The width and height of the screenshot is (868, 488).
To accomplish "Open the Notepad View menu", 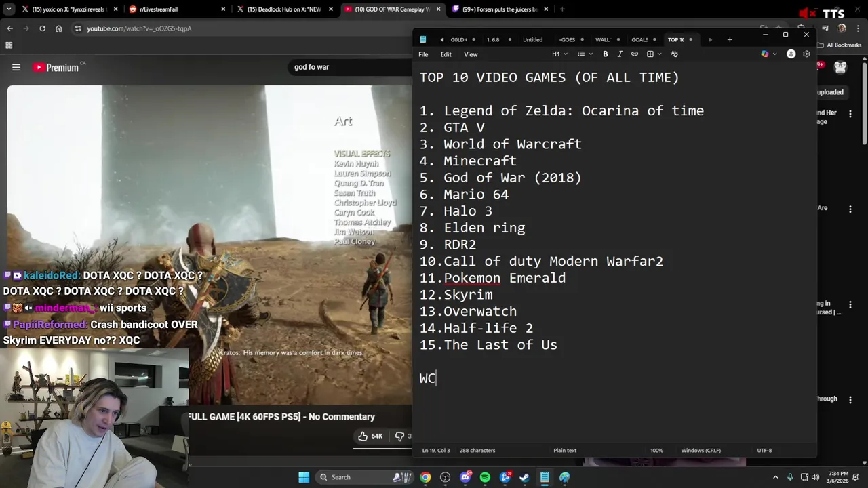I will 471,54.
